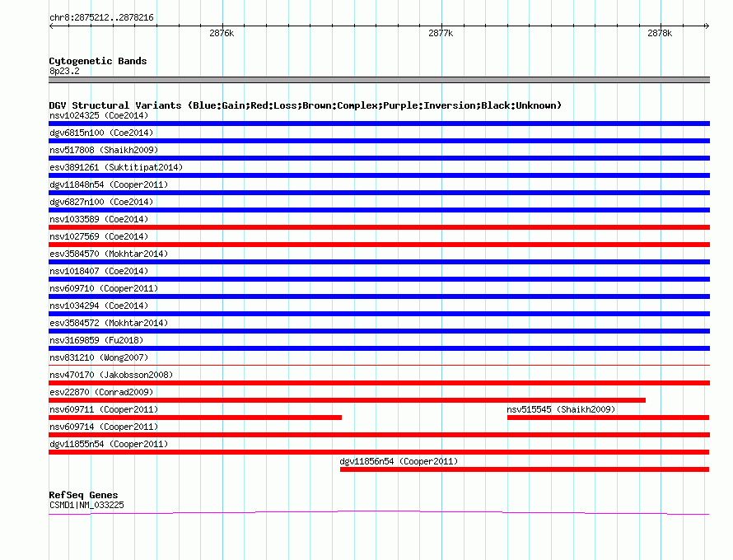
Task: Click the Cytogenetic Bands track title
Action: tap(98, 61)
